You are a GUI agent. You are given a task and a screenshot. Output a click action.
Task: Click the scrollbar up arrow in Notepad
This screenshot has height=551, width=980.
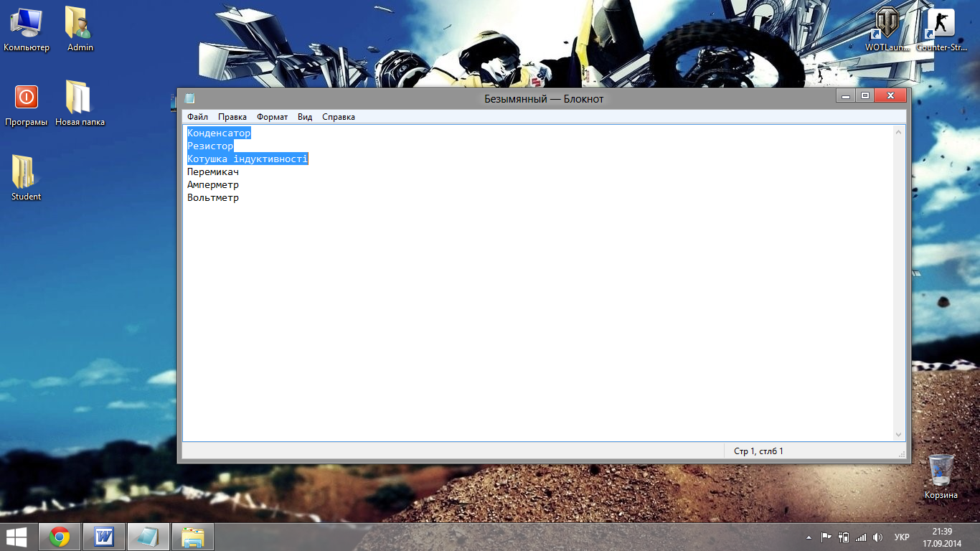click(x=898, y=132)
